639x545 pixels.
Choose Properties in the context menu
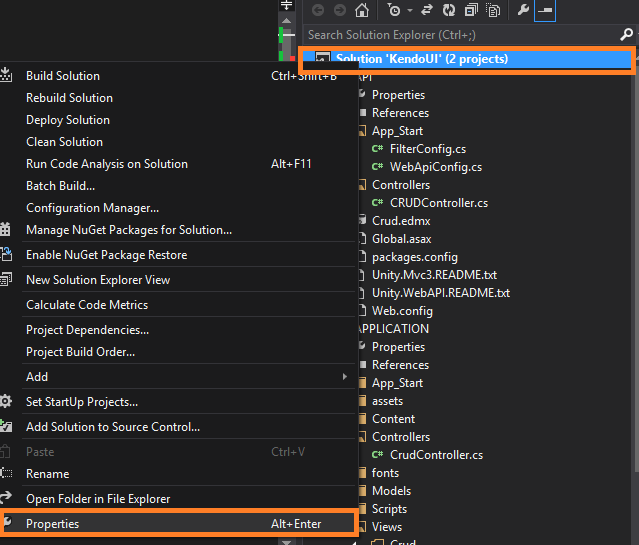coord(178,524)
